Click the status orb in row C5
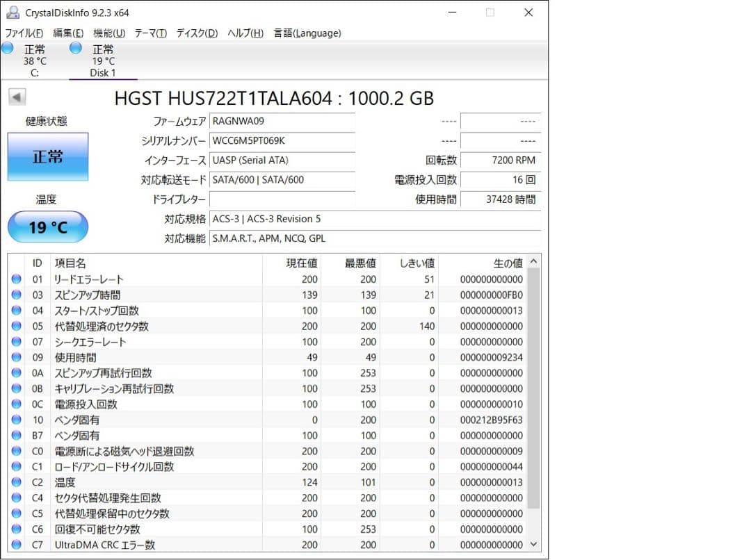The width and height of the screenshot is (751, 560). pyautogui.click(x=16, y=513)
